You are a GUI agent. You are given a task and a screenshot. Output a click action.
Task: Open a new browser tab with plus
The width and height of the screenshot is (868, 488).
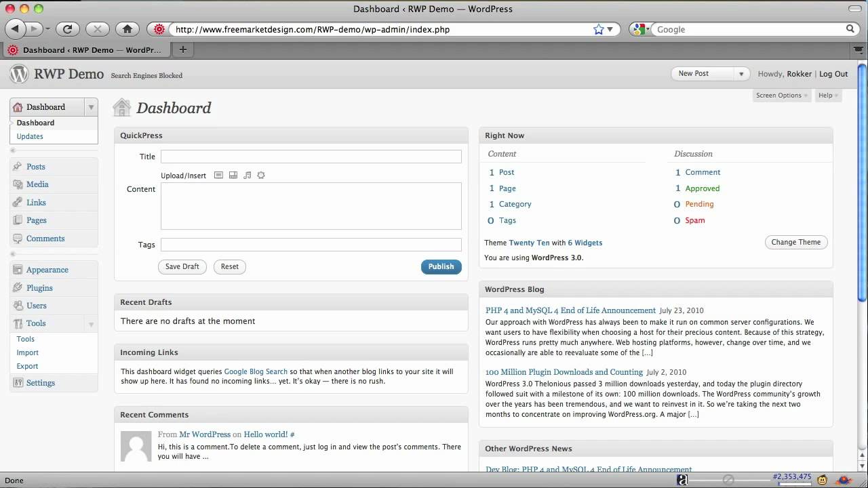(182, 49)
